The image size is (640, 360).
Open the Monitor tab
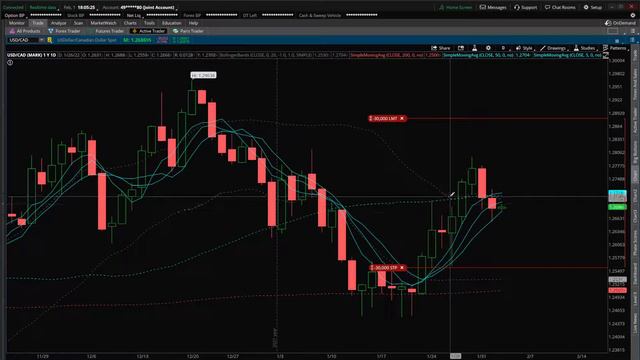(16, 23)
